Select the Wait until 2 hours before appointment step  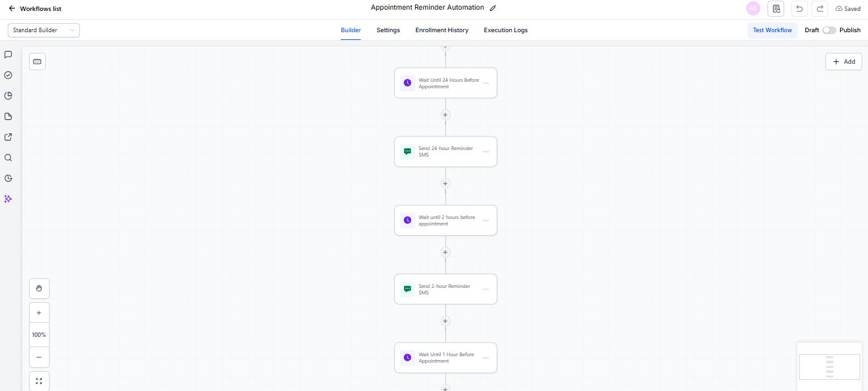click(x=445, y=220)
